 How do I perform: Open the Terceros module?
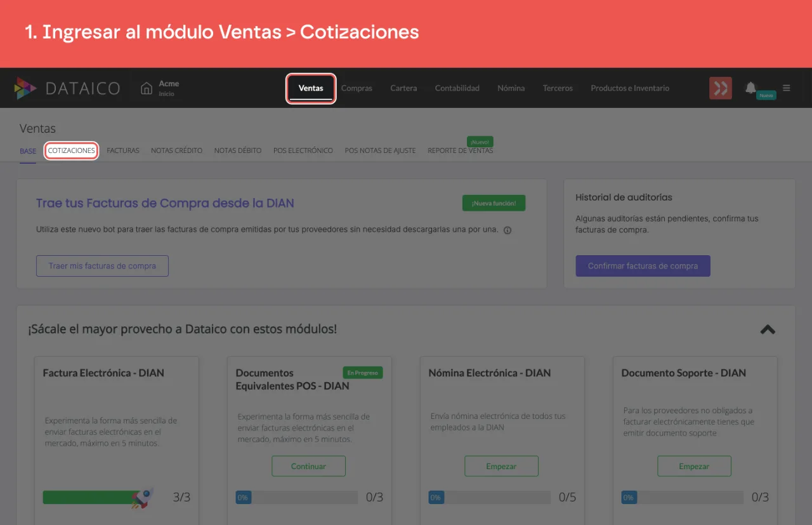click(x=558, y=88)
